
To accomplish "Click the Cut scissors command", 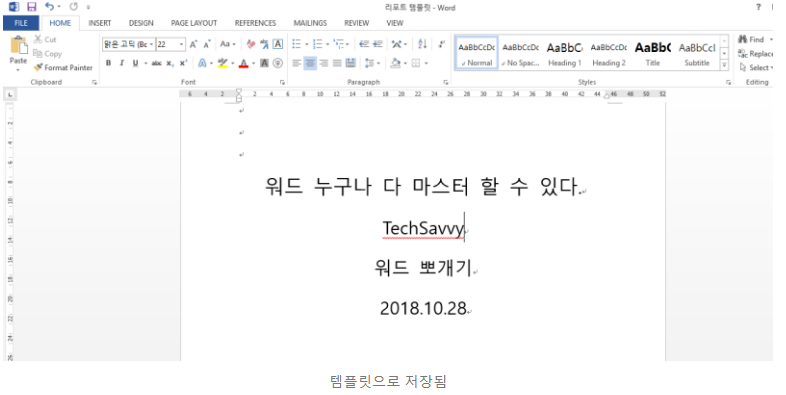I will point(45,39).
